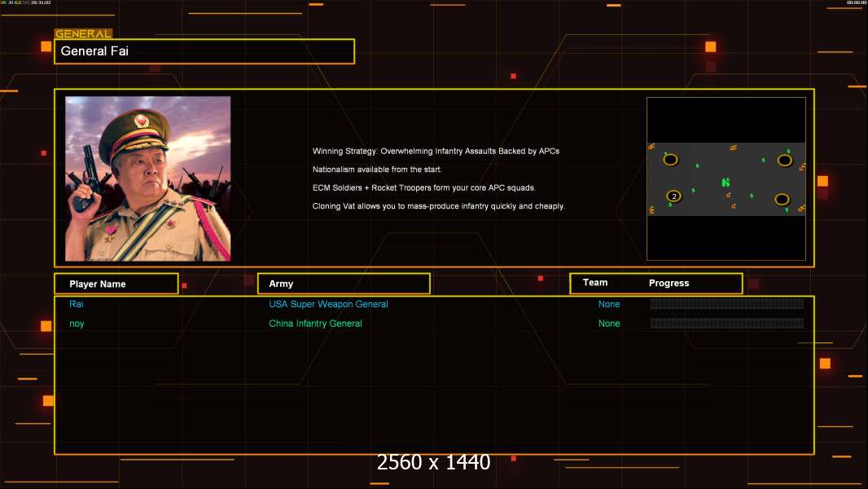Click the Nationalism available from the start line
The height and width of the screenshot is (489, 868).
coord(377,170)
